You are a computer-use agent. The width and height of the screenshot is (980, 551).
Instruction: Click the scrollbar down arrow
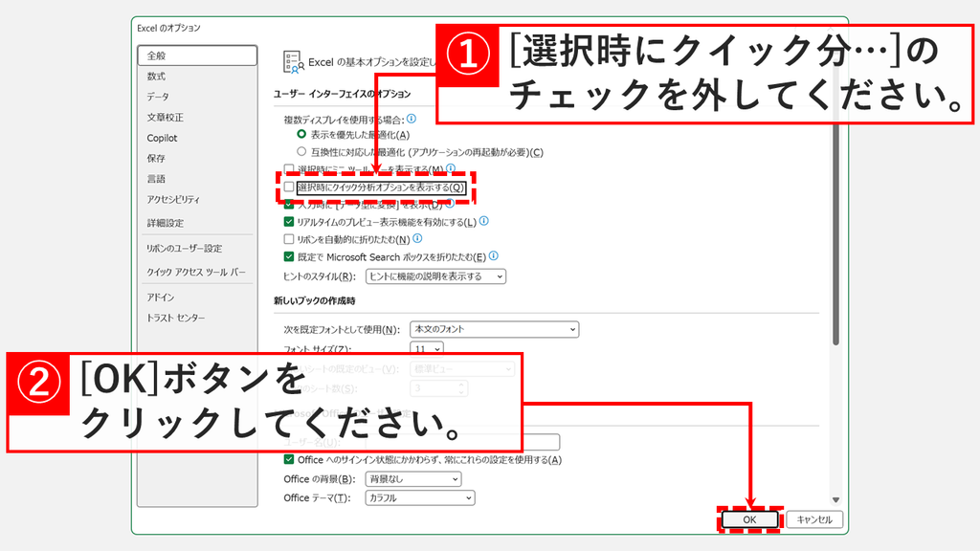pyautogui.click(x=835, y=499)
